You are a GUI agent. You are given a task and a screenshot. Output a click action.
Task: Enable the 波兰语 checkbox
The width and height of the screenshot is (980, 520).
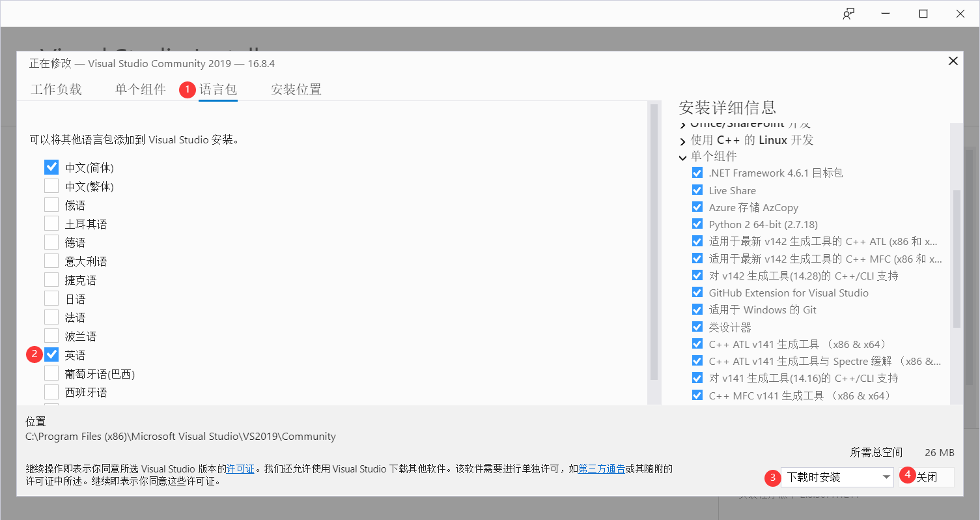(51, 336)
